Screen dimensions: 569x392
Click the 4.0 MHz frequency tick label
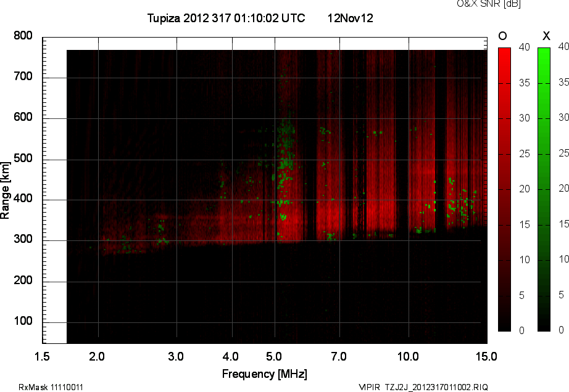click(231, 357)
